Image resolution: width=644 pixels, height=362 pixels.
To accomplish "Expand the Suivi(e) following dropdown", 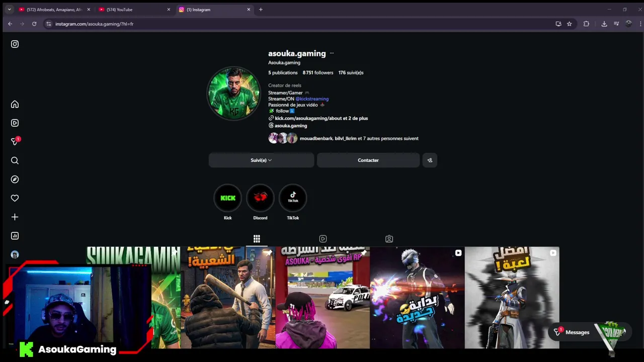I will click(x=261, y=160).
